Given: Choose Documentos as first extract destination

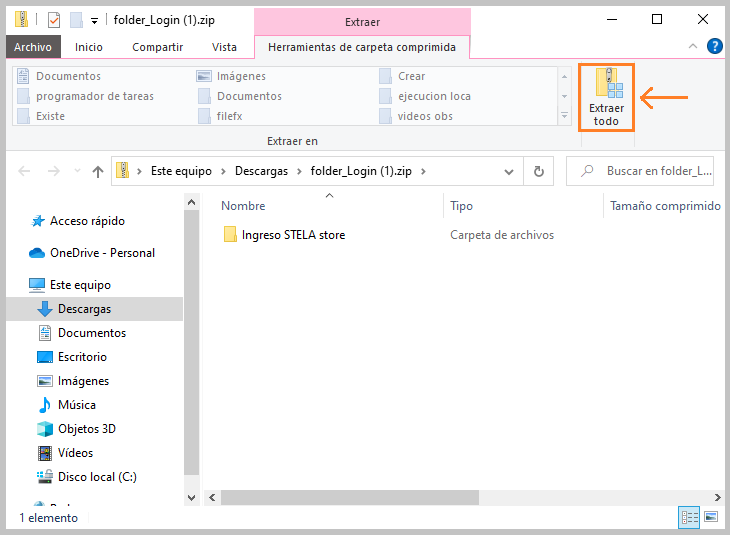Looking at the screenshot, I should click(x=59, y=76).
